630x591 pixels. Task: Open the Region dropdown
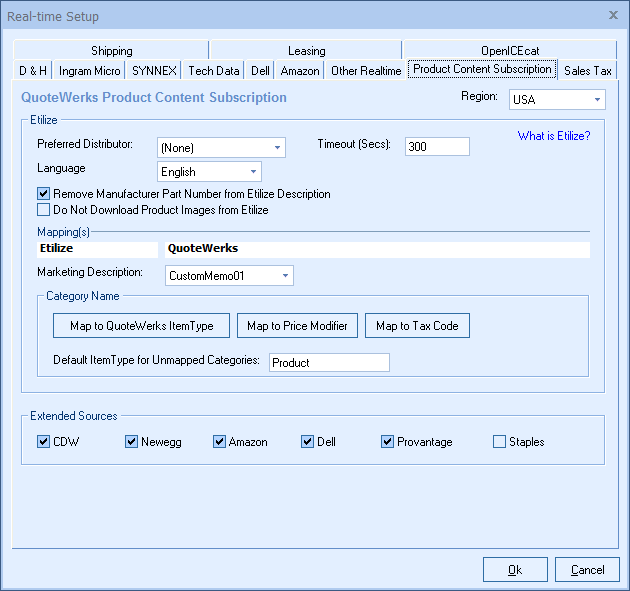(557, 99)
